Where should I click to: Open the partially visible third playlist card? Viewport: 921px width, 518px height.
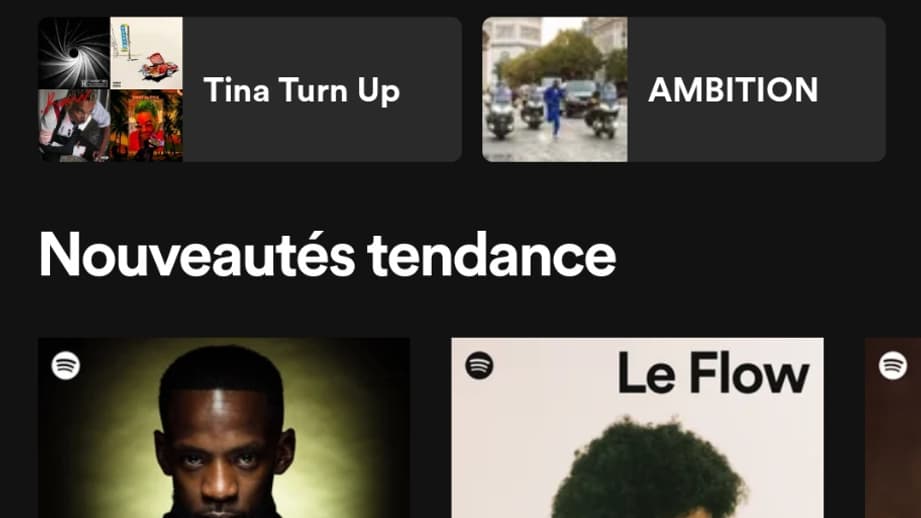[x=893, y=428]
